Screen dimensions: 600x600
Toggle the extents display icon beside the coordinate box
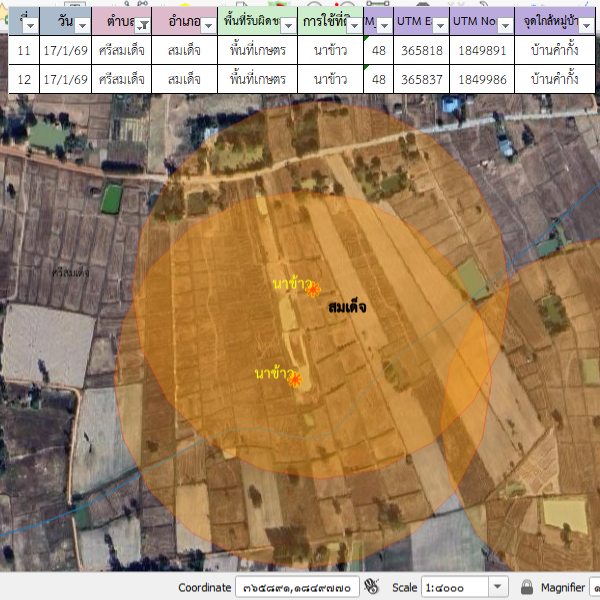(372, 587)
